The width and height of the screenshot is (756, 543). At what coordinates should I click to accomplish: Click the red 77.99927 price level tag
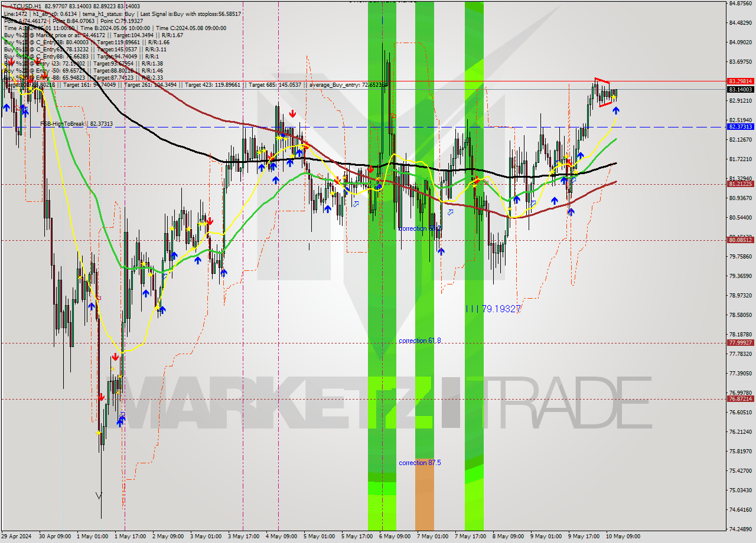(x=740, y=342)
